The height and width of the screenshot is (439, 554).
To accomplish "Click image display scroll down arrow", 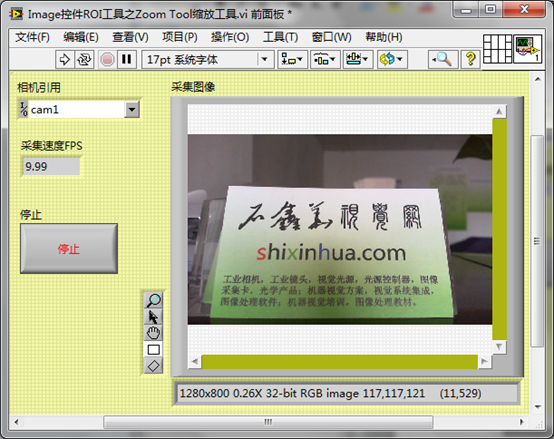I will pyautogui.click(x=499, y=347).
